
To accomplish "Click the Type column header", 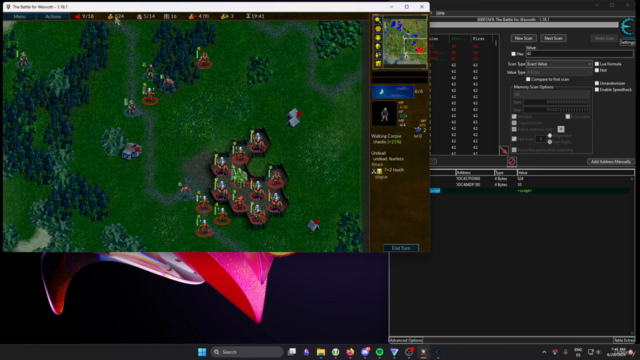I will 505,173.
